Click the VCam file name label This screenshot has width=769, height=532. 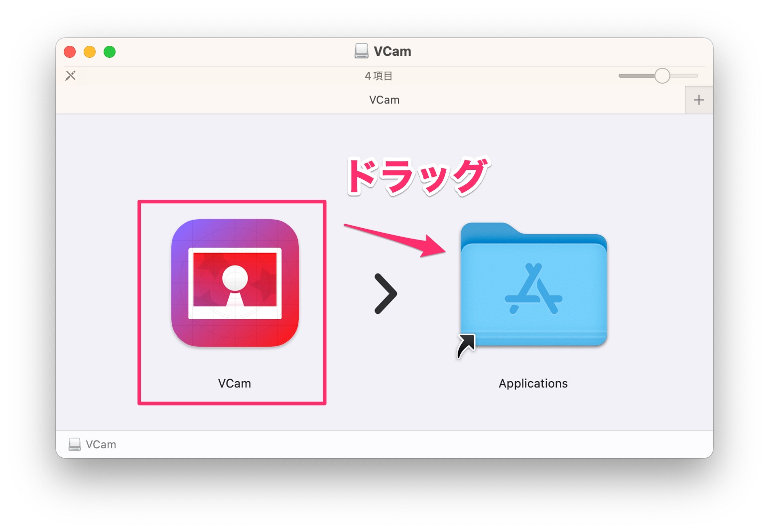(235, 384)
